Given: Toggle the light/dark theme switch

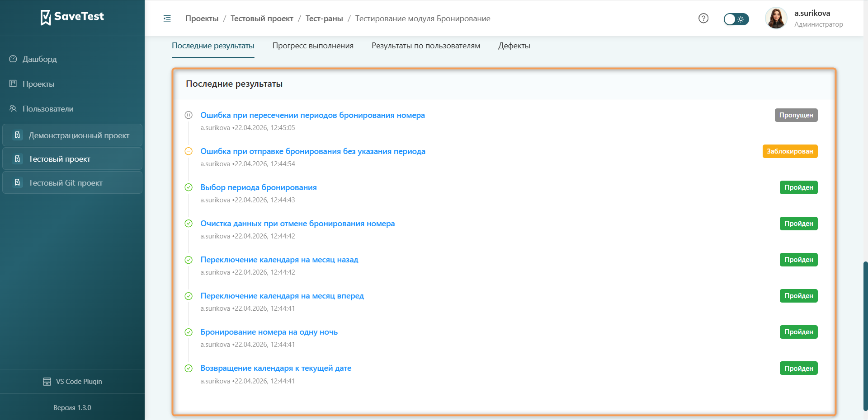Looking at the screenshot, I should [x=736, y=19].
